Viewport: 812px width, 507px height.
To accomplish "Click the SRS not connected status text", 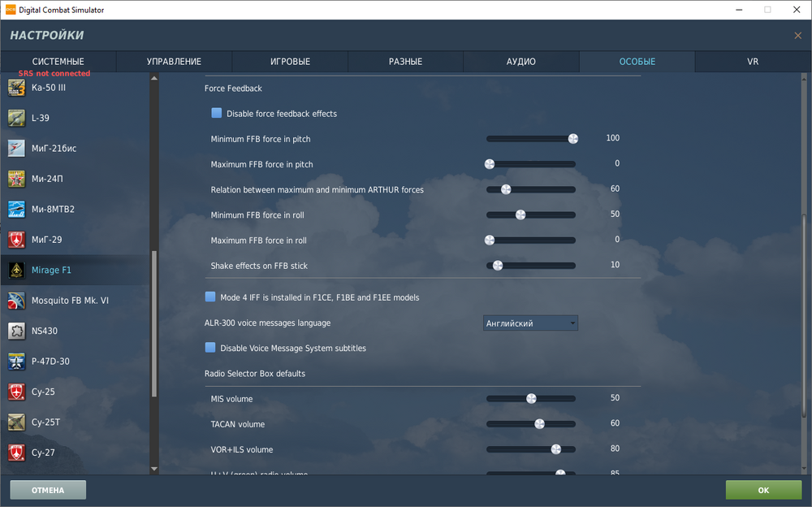I will click(54, 74).
